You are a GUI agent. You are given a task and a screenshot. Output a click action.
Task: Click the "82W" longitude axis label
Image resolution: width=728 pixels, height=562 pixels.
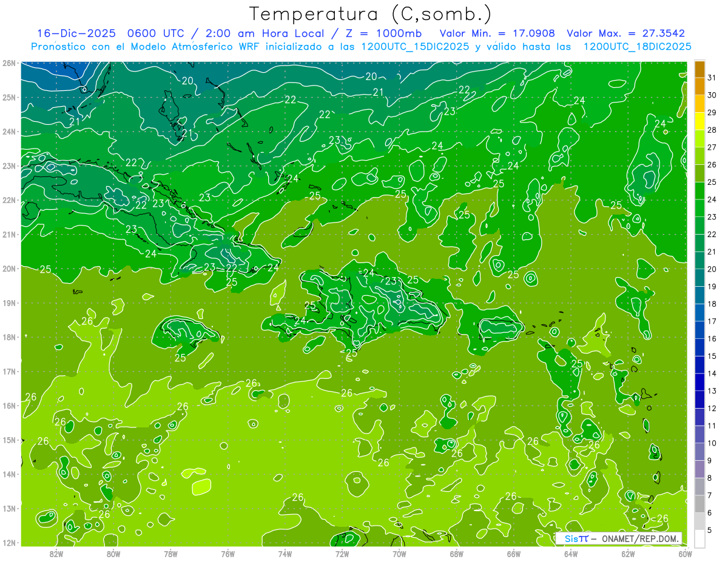pyautogui.click(x=56, y=554)
